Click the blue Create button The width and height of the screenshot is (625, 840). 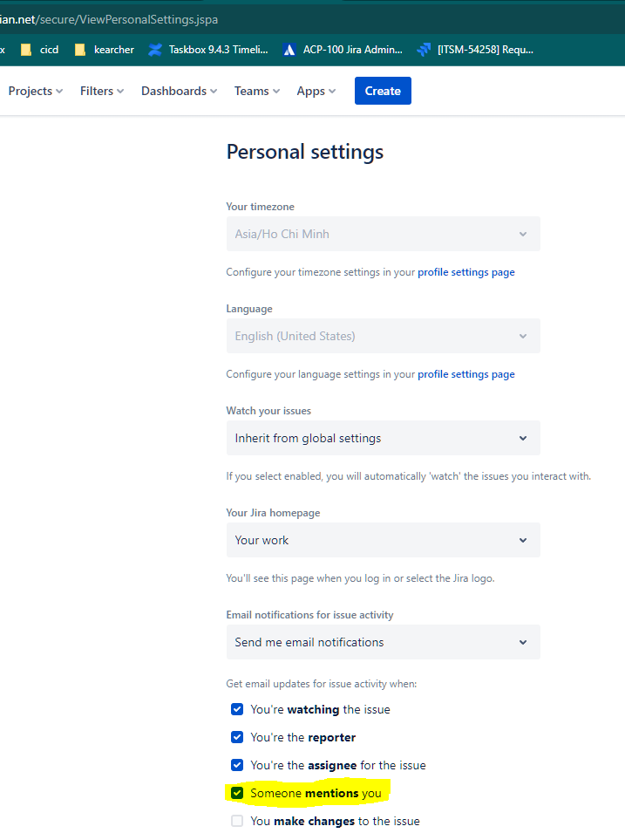[x=383, y=91]
